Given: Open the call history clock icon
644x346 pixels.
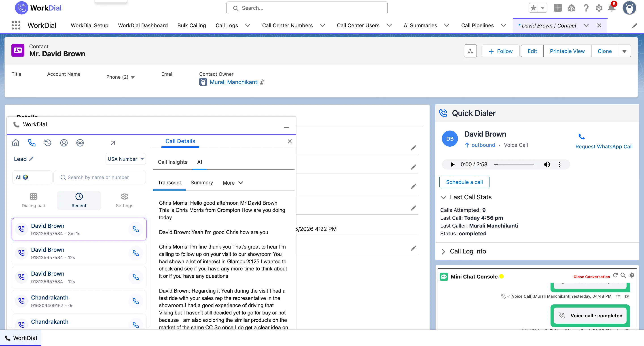Looking at the screenshot, I should click(x=48, y=143).
